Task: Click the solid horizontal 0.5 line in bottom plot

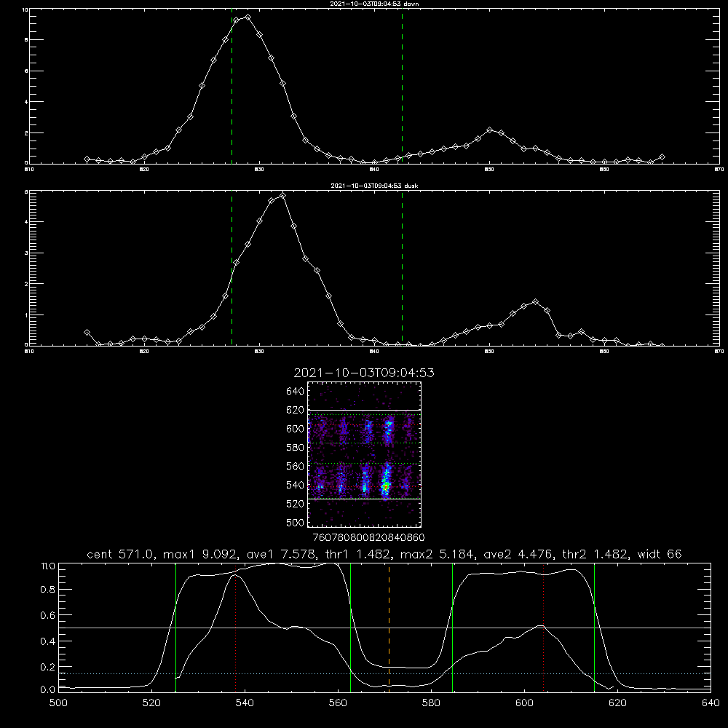Action: click(384, 628)
